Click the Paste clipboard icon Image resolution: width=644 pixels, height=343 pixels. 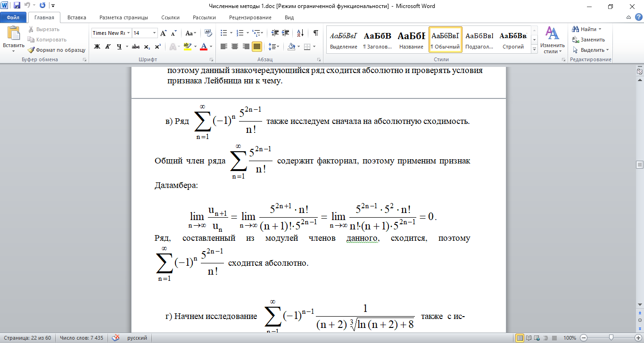(14, 33)
